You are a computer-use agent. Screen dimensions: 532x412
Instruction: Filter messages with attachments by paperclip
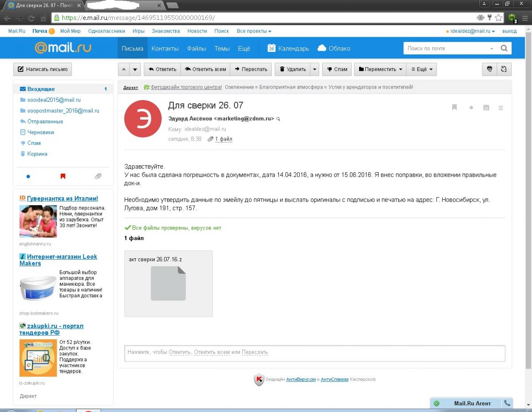(x=98, y=176)
